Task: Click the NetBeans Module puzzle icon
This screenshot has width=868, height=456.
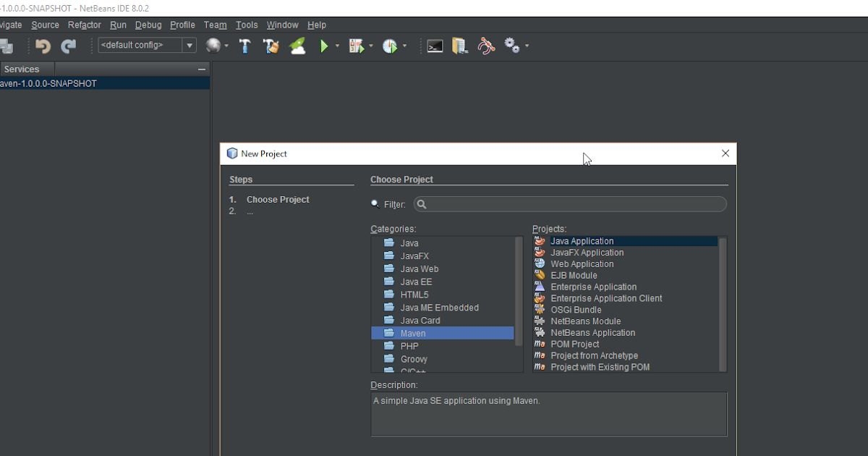Action: [540, 321]
